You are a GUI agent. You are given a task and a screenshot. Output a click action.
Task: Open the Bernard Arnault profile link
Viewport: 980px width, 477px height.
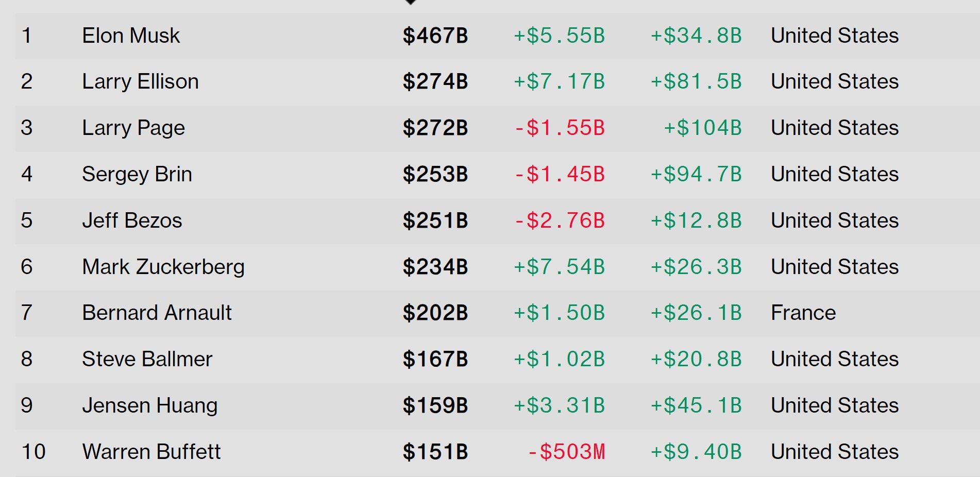click(x=157, y=313)
